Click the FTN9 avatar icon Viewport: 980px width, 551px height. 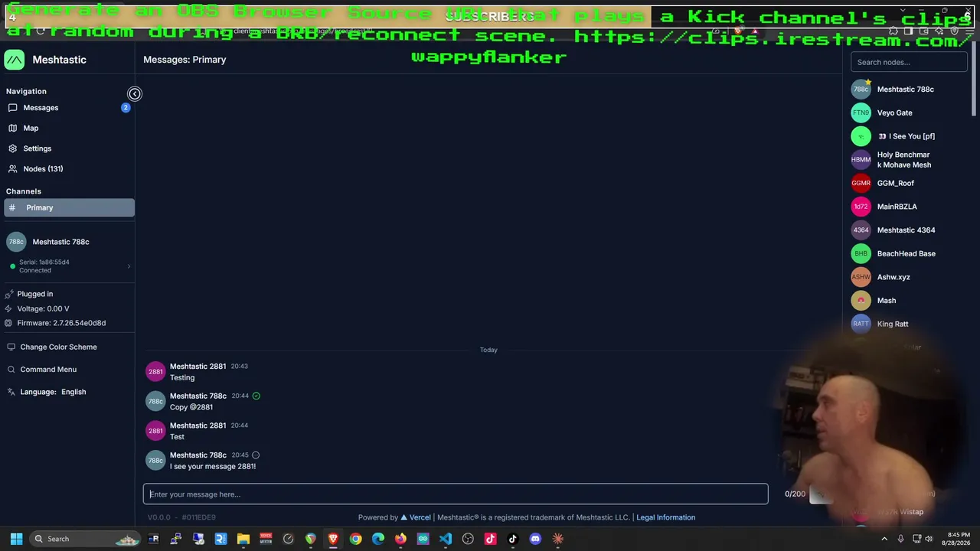861,113
